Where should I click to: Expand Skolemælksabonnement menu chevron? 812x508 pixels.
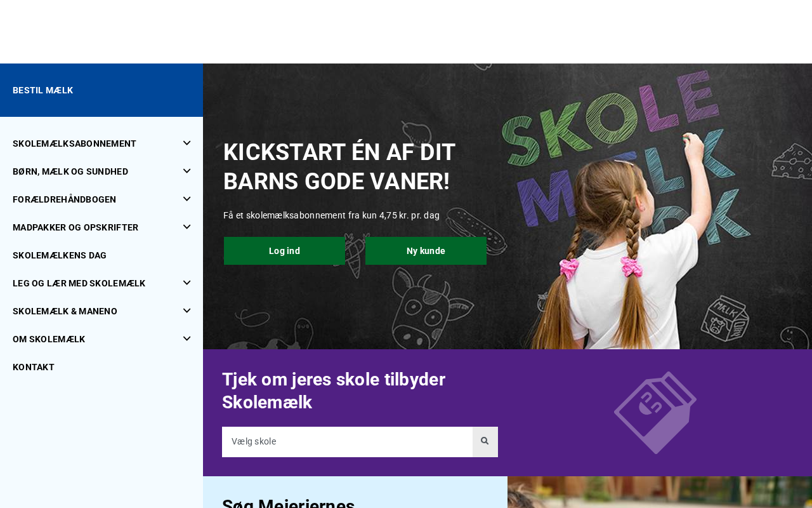click(x=187, y=144)
